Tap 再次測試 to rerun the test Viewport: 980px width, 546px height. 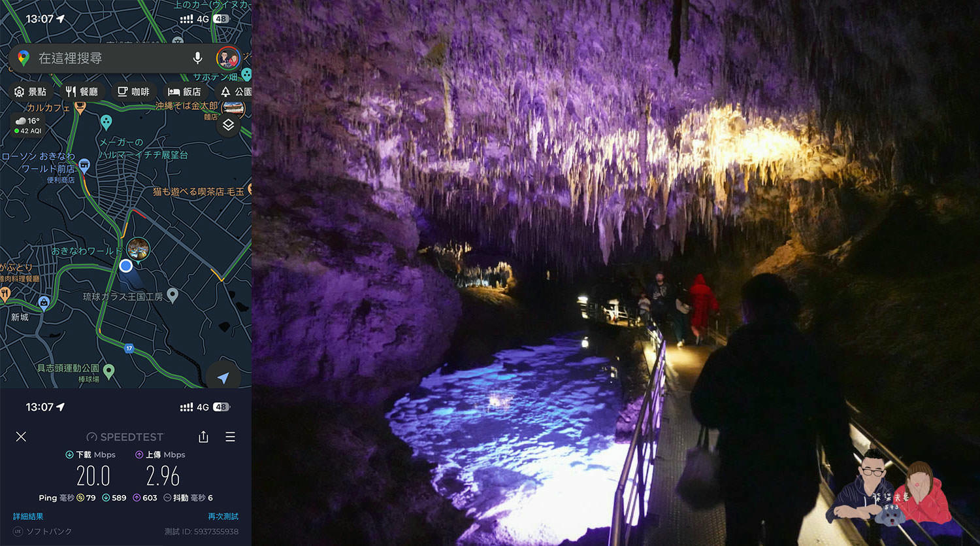point(223,517)
